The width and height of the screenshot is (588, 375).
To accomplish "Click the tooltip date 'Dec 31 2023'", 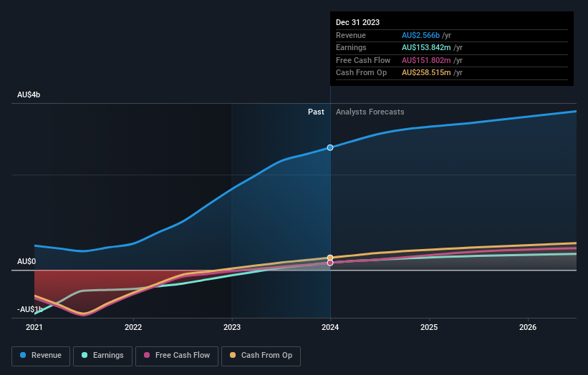I will pyautogui.click(x=357, y=22).
